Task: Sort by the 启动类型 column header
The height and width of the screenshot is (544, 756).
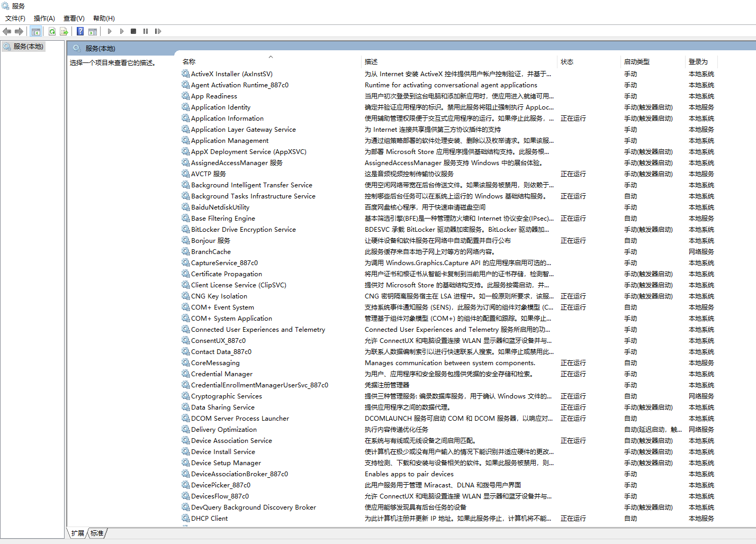Action: (x=636, y=62)
